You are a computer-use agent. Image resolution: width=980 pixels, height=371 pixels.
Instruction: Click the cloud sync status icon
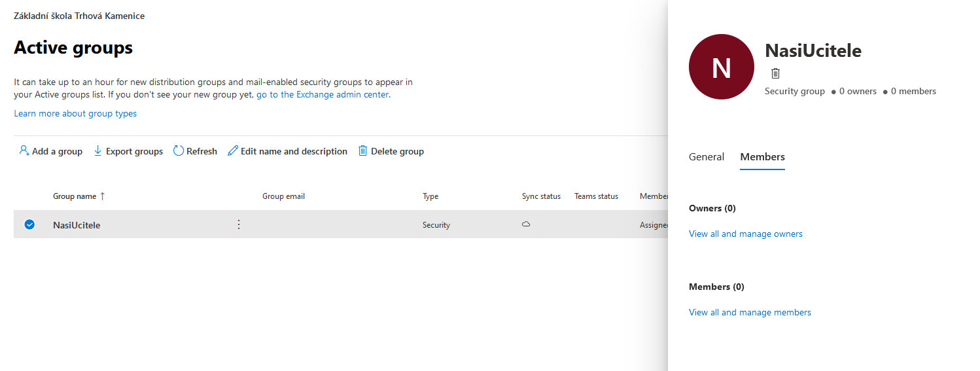click(x=526, y=224)
